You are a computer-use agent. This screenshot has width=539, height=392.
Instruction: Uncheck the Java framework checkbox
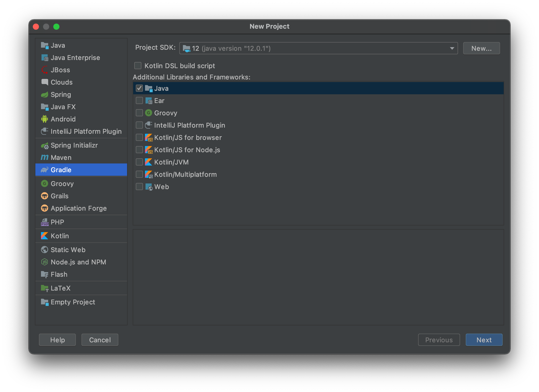pyautogui.click(x=139, y=88)
